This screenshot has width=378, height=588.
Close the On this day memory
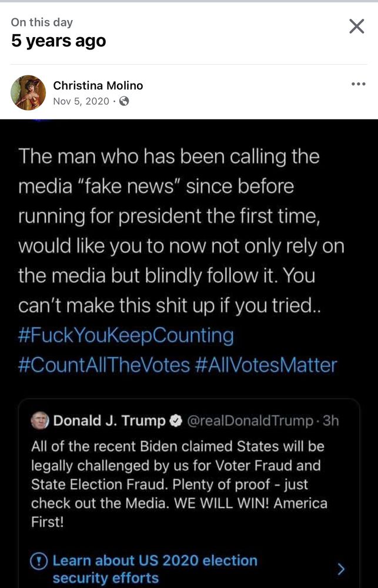356,26
